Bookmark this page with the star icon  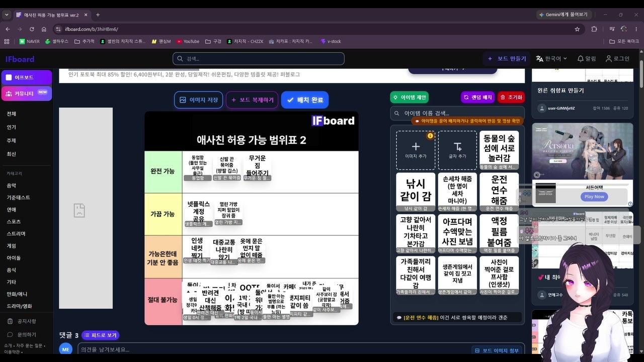(577, 29)
